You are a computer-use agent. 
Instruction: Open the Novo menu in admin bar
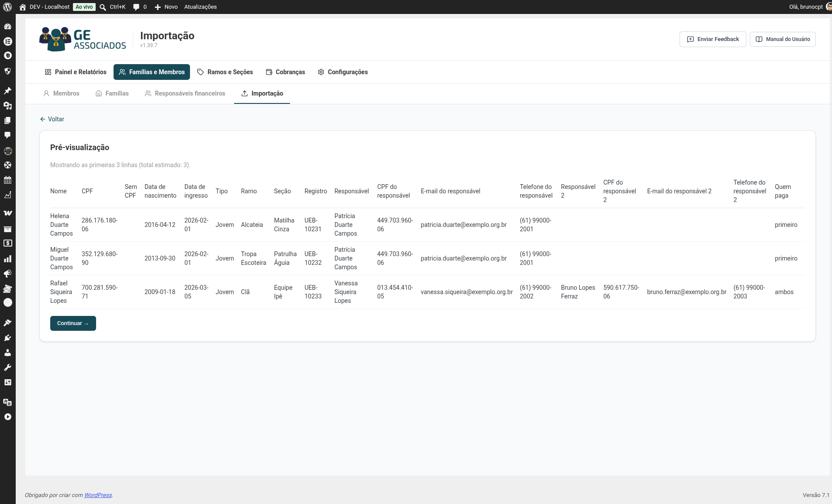(x=166, y=7)
